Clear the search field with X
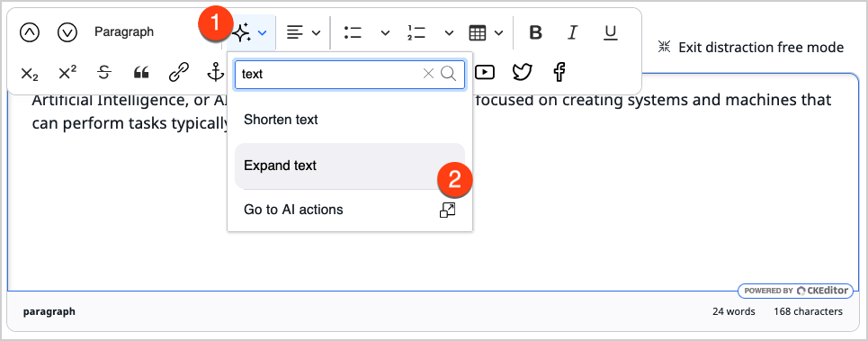 428,74
